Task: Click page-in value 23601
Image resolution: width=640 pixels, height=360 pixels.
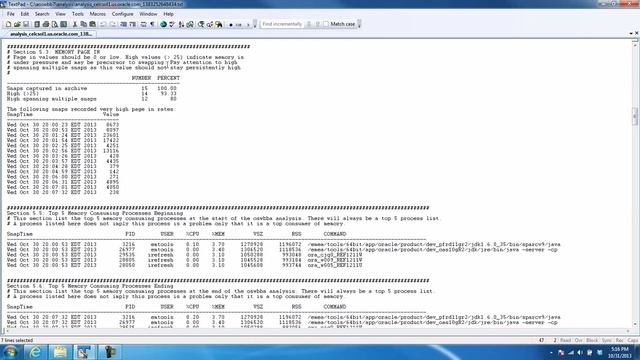Action: pos(111,135)
